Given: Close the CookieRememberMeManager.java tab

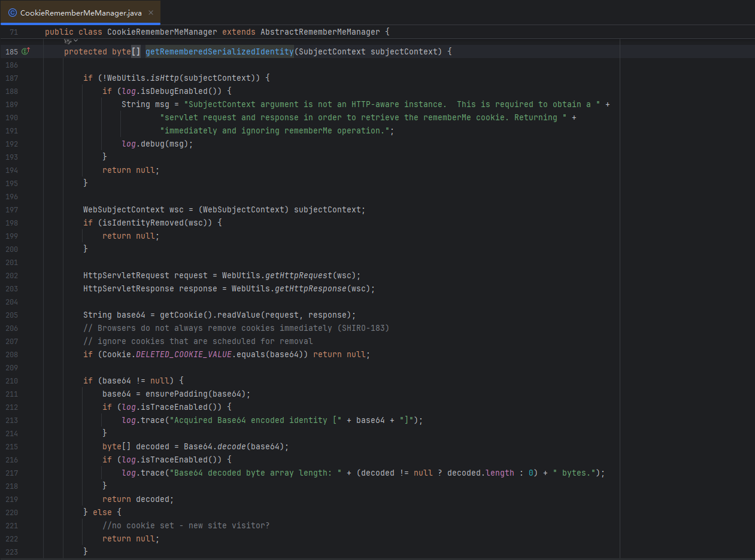Looking at the screenshot, I should coord(151,13).
